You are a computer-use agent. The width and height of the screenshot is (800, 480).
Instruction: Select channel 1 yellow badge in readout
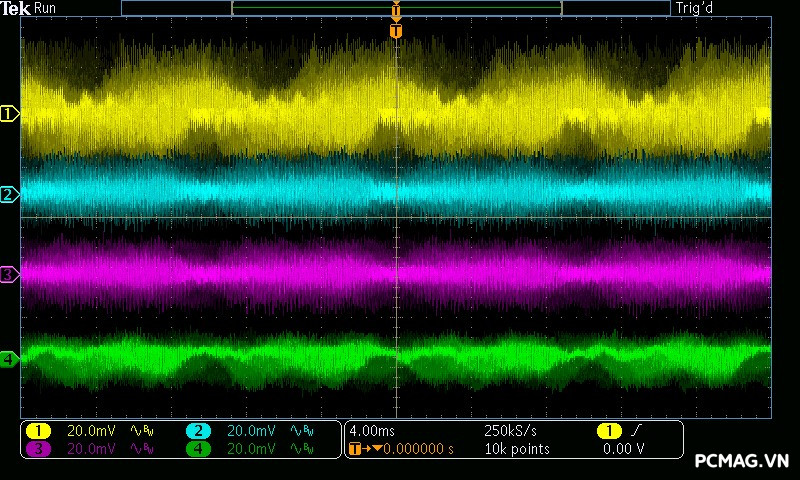[38, 431]
